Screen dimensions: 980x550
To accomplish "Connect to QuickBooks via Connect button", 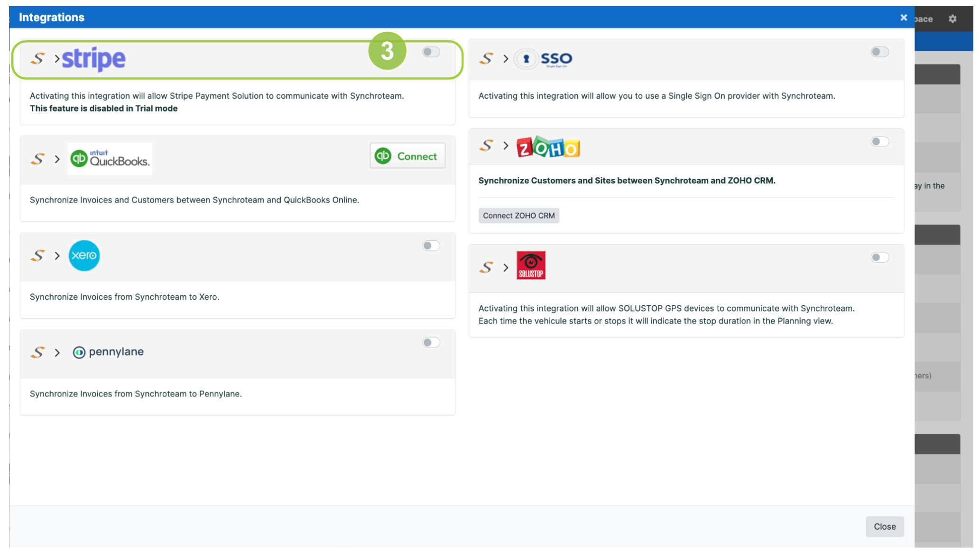I will (407, 156).
